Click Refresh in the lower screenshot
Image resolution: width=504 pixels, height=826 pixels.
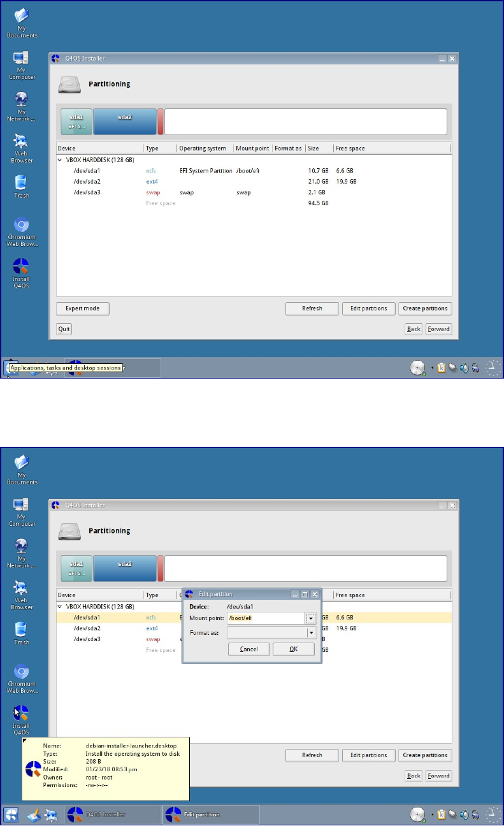(312, 755)
